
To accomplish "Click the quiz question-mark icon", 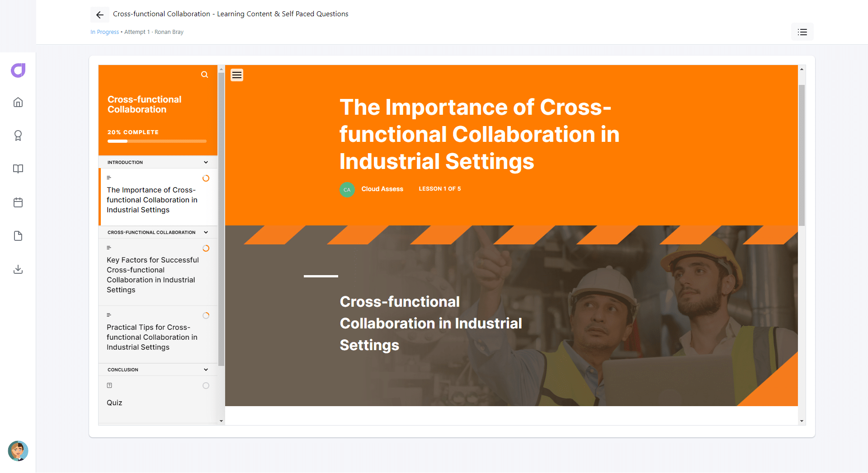I will (109, 385).
